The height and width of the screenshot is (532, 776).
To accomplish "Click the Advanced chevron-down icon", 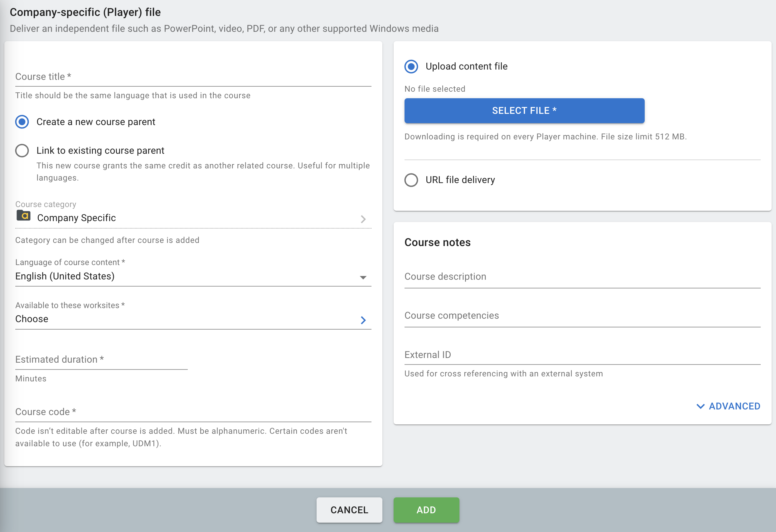I will [701, 406].
